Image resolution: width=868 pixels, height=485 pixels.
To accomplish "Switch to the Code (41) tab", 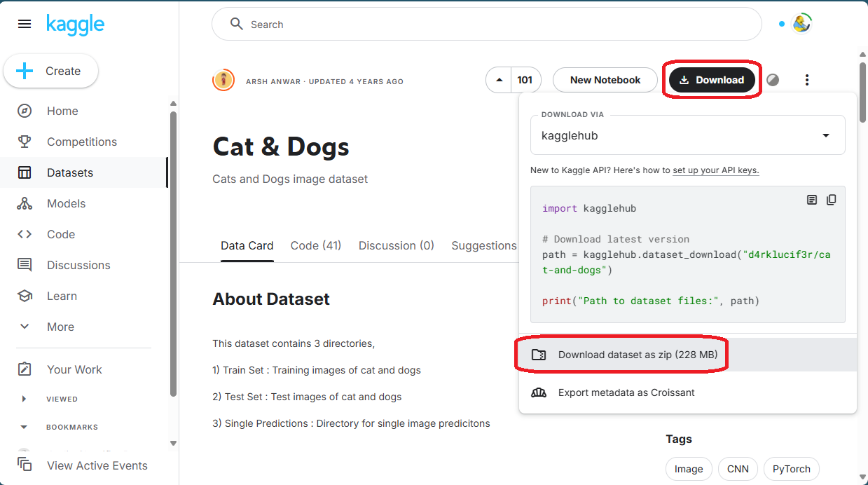I will [315, 245].
